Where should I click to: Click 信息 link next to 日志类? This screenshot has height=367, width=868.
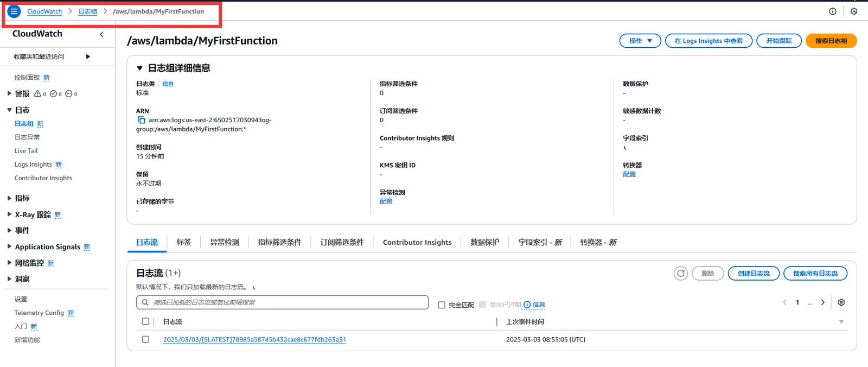click(168, 84)
